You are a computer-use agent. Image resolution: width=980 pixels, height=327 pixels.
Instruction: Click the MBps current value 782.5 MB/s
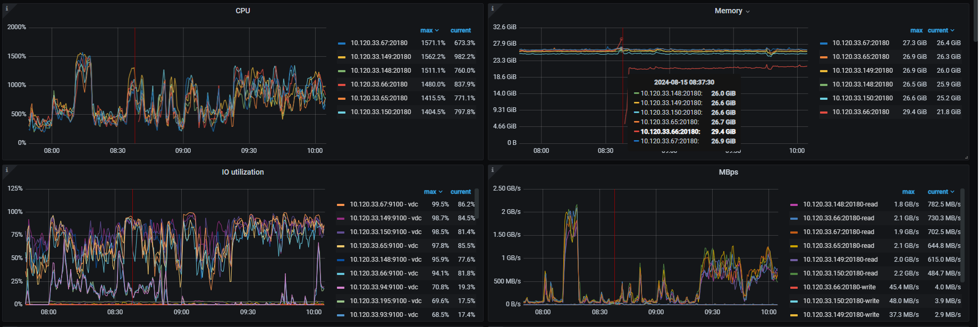944,204
